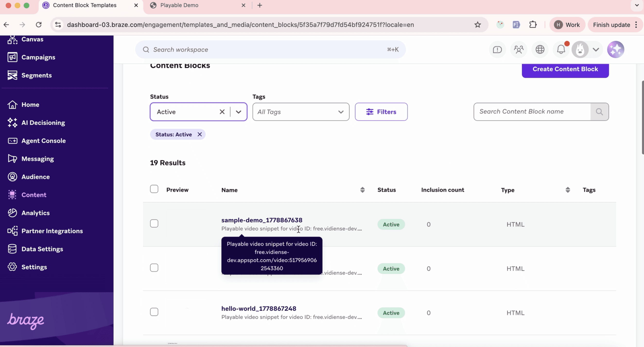The width and height of the screenshot is (644, 347).
Task: Open the Campaigns sidebar item
Action: pos(31,57)
